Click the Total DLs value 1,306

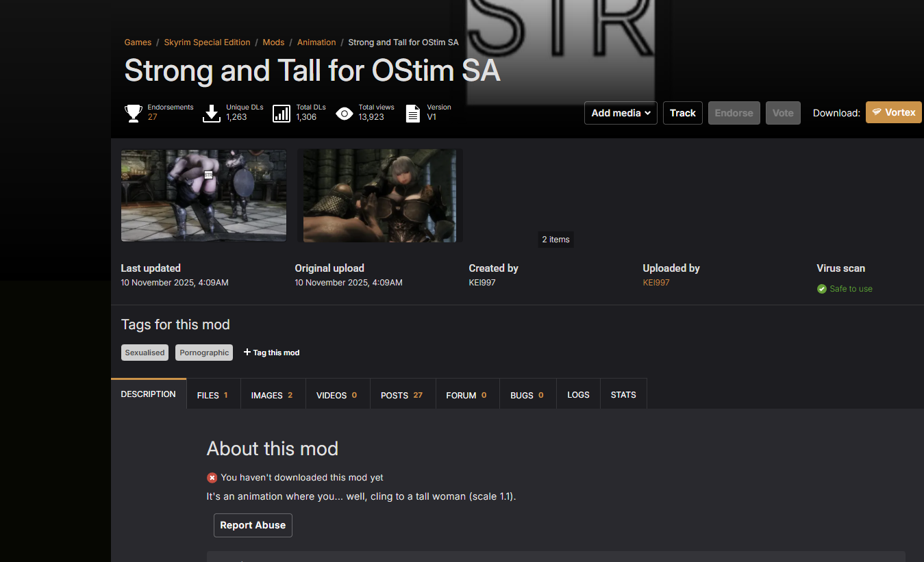click(x=306, y=117)
